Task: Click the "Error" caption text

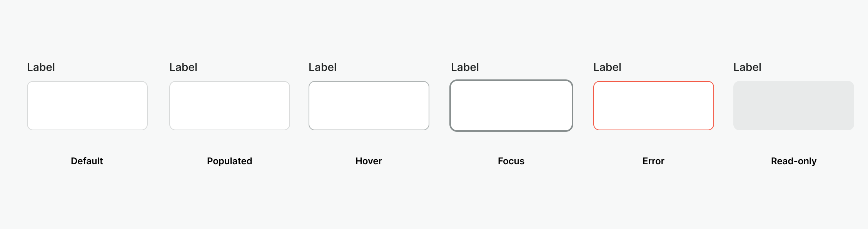Action: [x=653, y=161]
